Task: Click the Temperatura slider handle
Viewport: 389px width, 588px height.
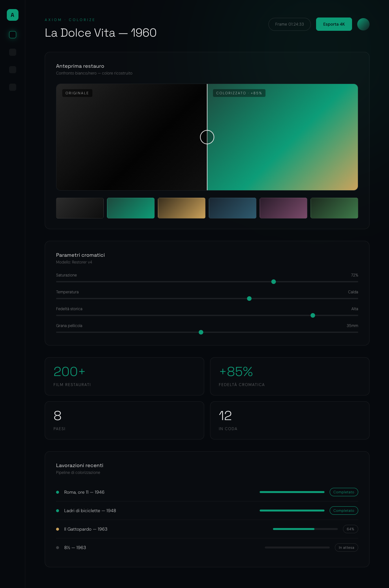Action: pyautogui.click(x=249, y=299)
